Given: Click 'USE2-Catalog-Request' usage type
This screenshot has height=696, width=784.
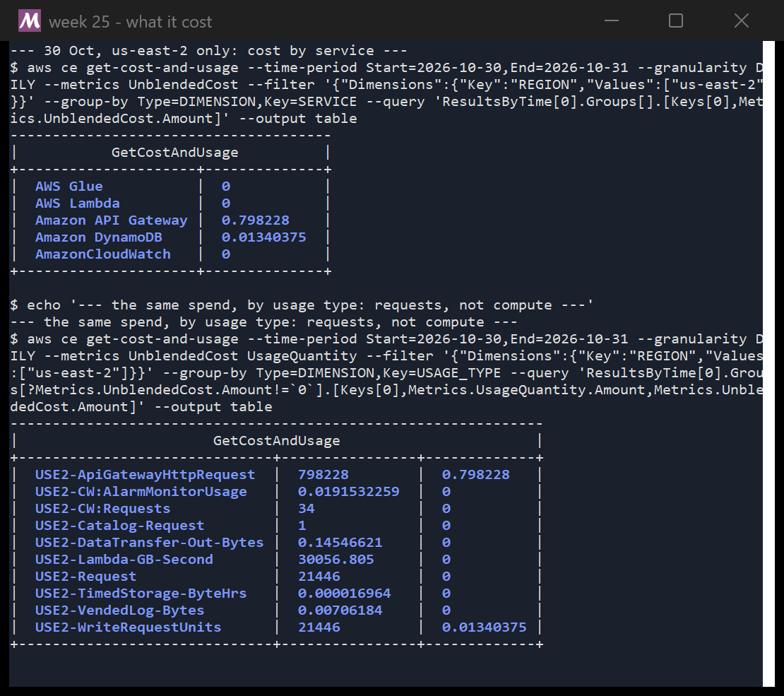Looking at the screenshot, I should 119,526.
